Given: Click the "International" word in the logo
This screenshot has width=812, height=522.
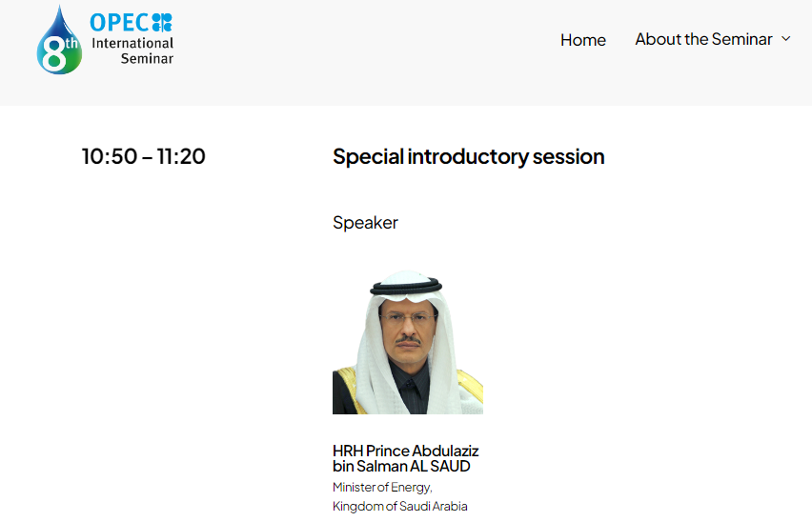Looking at the screenshot, I should pyautogui.click(x=132, y=43).
